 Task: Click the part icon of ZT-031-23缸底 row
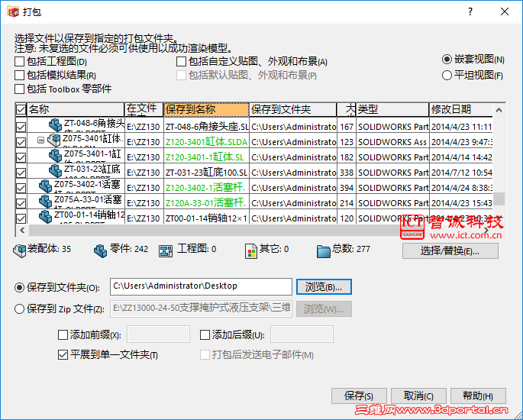(x=55, y=171)
